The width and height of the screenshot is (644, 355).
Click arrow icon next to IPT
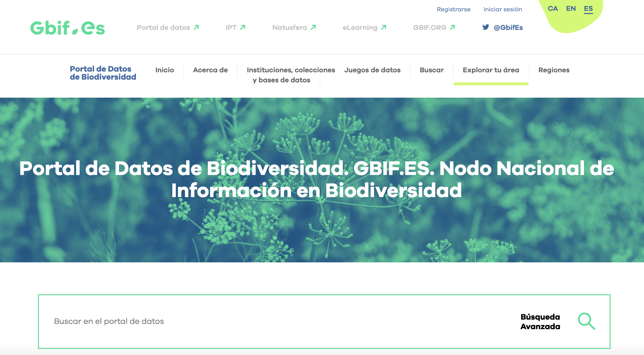243,27
